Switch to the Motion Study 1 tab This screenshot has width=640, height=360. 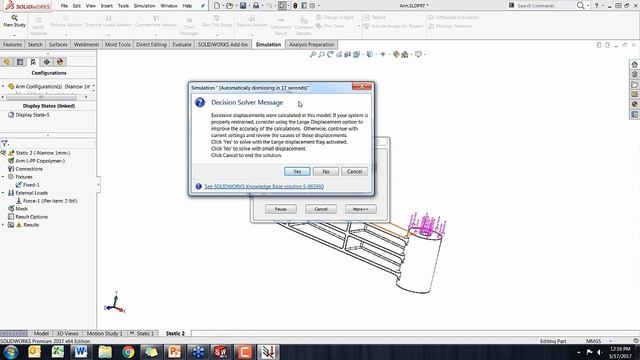pos(104,333)
